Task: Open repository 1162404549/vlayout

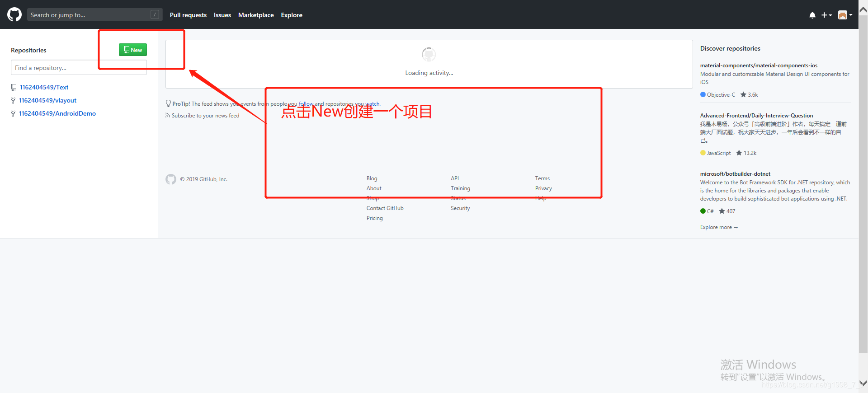Action: pyautogui.click(x=48, y=100)
